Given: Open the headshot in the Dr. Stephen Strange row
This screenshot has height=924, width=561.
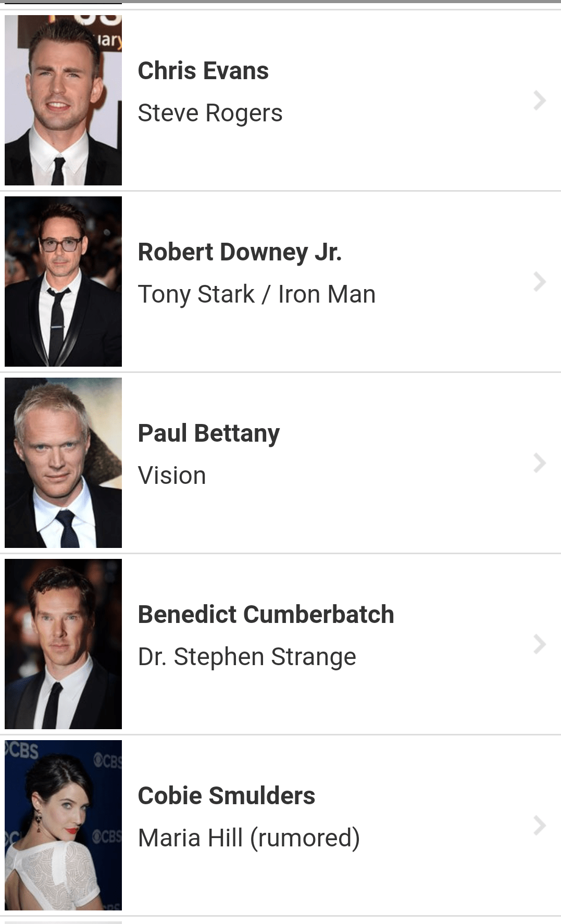Looking at the screenshot, I should (63, 644).
